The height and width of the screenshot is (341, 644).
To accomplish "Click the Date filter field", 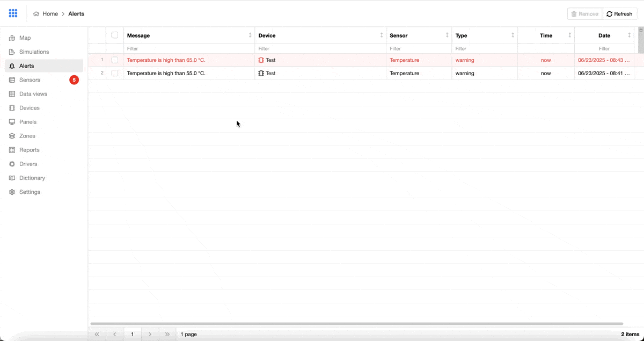I will pyautogui.click(x=604, y=48).
